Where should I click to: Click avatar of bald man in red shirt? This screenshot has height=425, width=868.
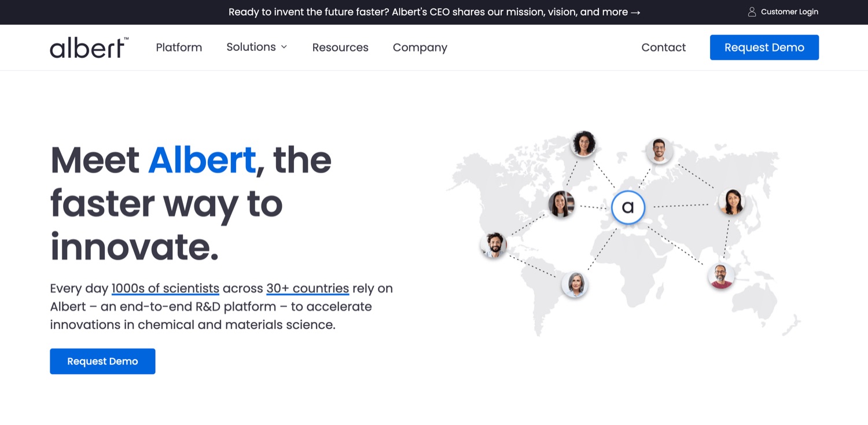click(x=721, y=276)
